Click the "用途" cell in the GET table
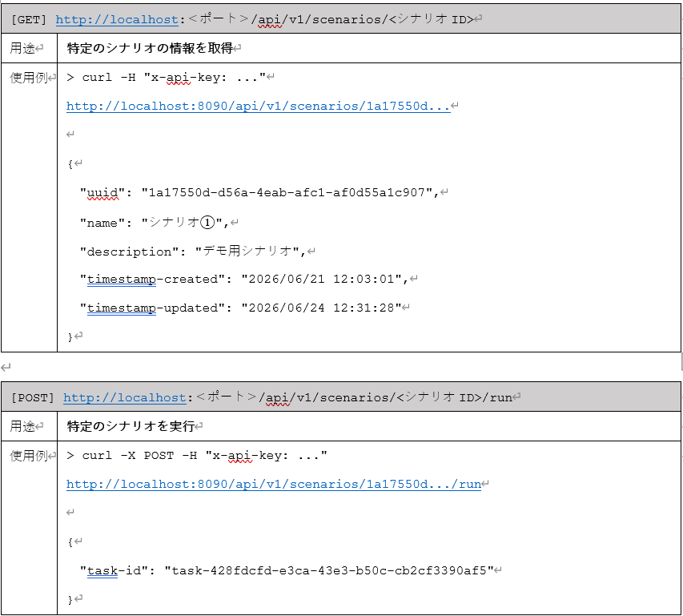 pos(29,48)
